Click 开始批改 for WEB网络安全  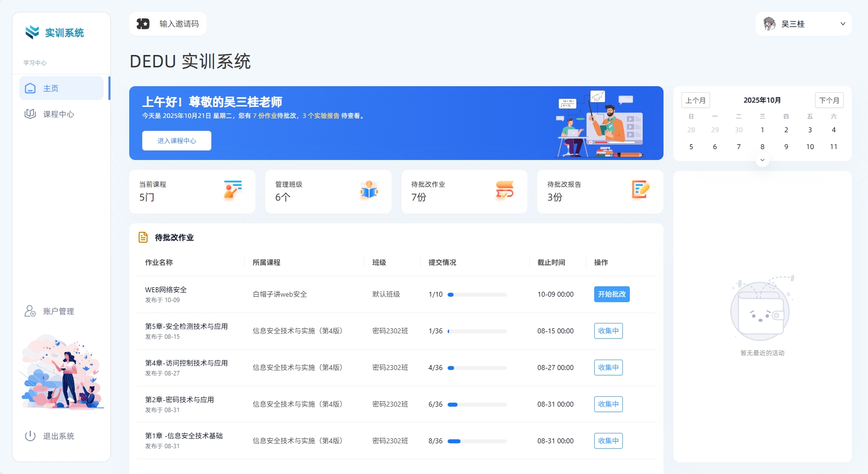(612, 294)
